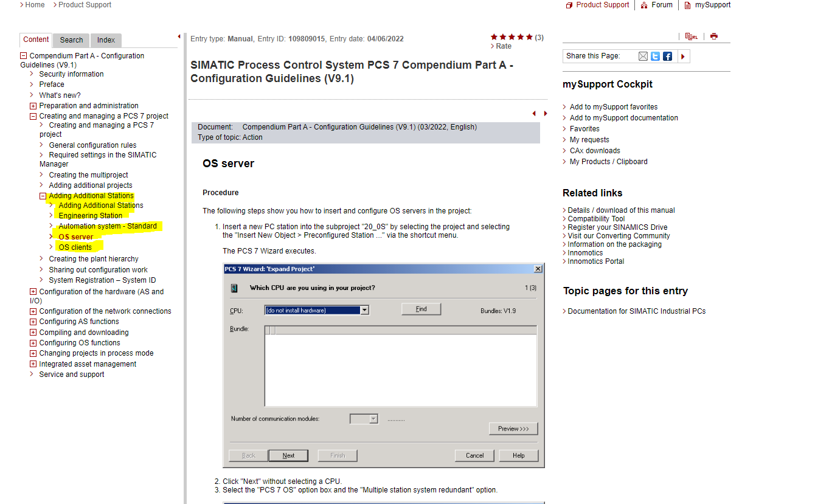Open Visit our Converting Community link
This screenshot has height=504, width=815.
point(619,236)
